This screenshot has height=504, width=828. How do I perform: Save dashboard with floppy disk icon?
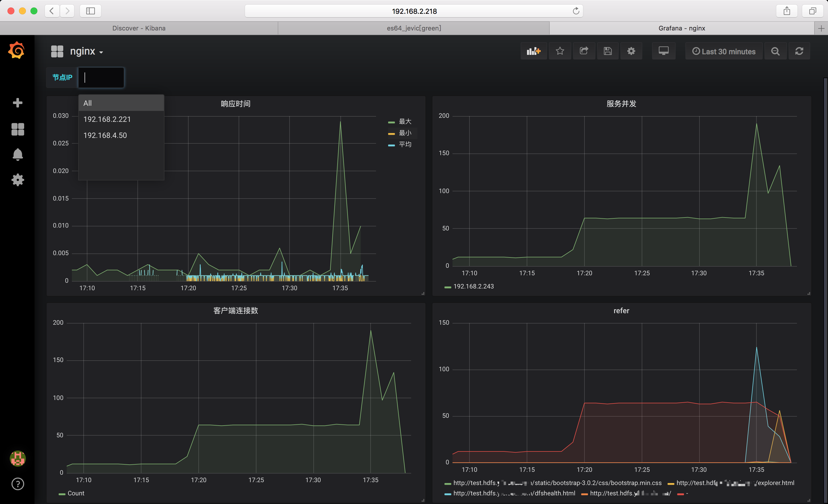[607, 51]
